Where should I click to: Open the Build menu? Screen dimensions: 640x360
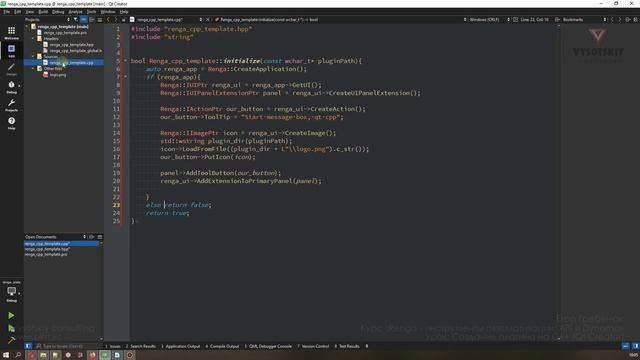pyautogui.click(x=43, y=12)
